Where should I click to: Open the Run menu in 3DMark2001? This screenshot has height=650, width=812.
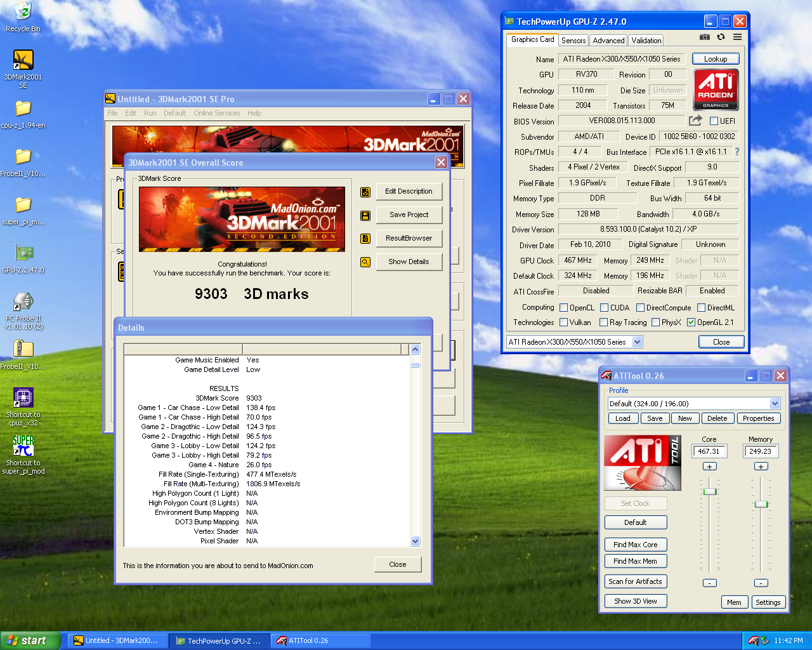[x=150, y=113]
